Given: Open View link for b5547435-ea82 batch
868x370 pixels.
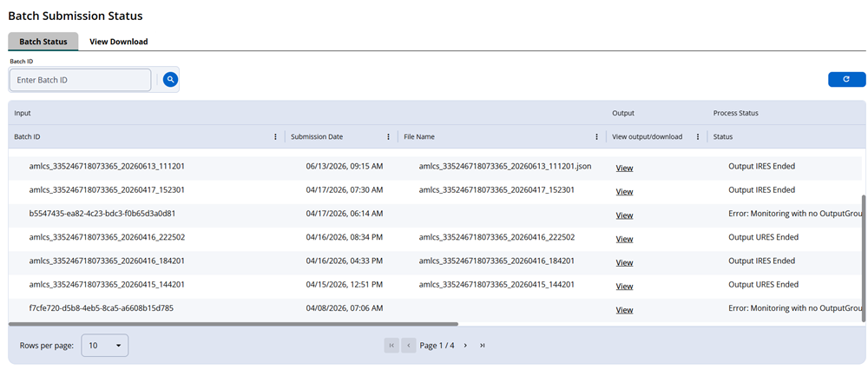Looking at the screenshot, I should pos(624,215).
